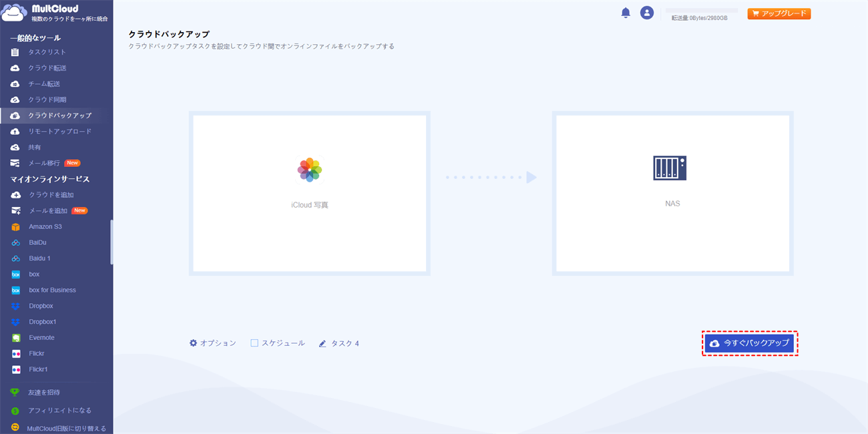The height and width of the screenshot is (434, 868).
Task: Select クラウドバックアップ in sidebar
Action: (x=56, y=116)
